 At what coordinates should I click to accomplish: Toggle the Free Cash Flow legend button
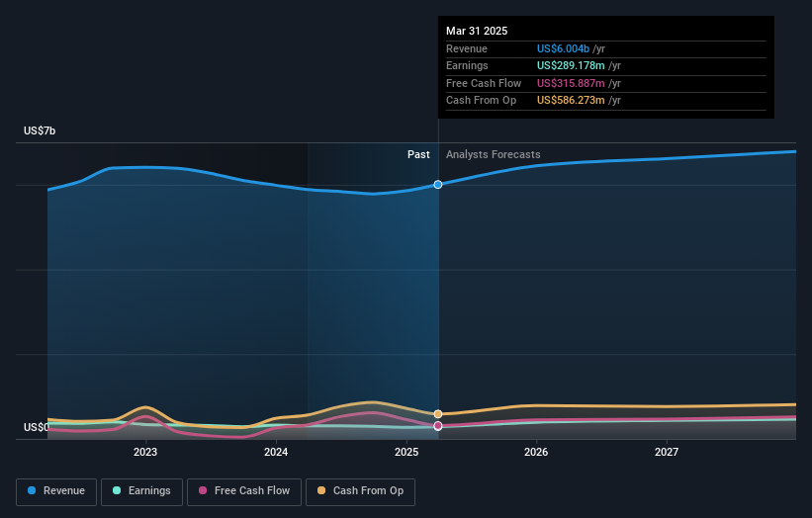point(244,491)
